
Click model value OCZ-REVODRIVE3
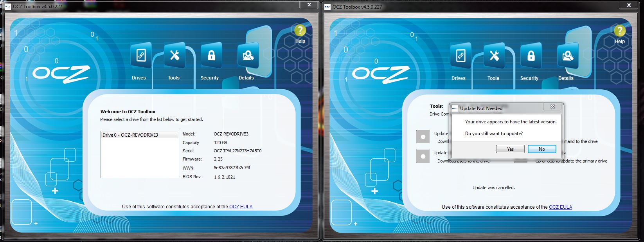click(231, 134)
